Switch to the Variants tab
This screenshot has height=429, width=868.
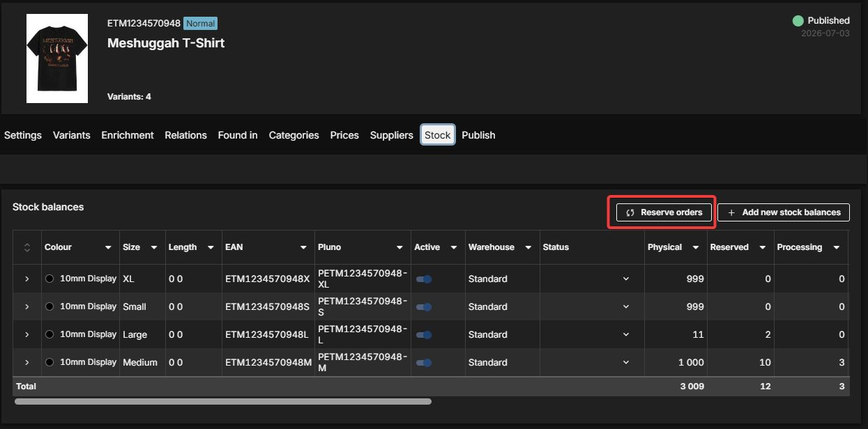(x=72, y=135)
